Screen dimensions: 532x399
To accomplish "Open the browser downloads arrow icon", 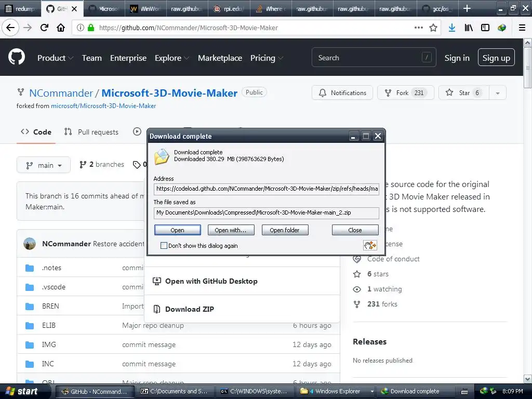I will pos(451,28).
